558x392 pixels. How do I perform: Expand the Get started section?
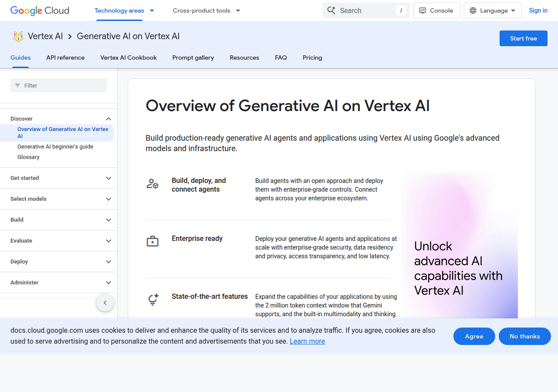click(x=58, y=178)
